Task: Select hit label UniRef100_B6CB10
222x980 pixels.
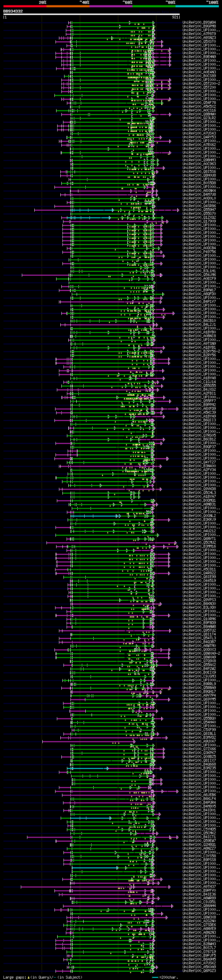Action: tap(199, 321)
